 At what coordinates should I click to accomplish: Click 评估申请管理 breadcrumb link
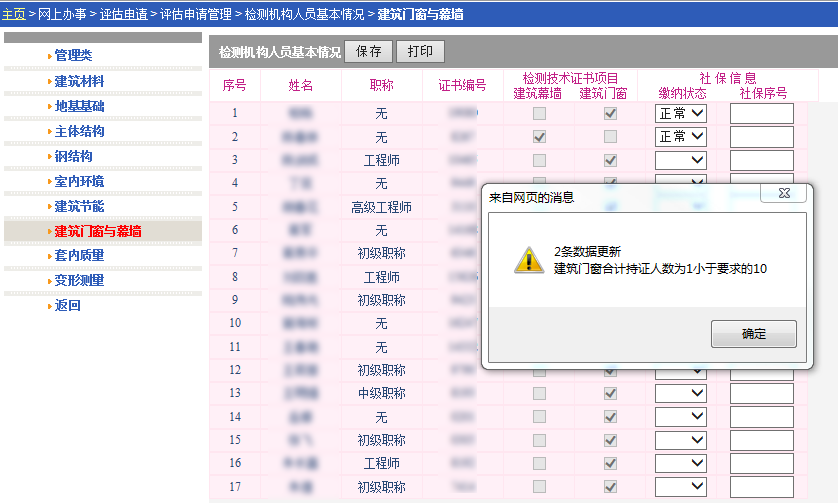tap(195, 14)
